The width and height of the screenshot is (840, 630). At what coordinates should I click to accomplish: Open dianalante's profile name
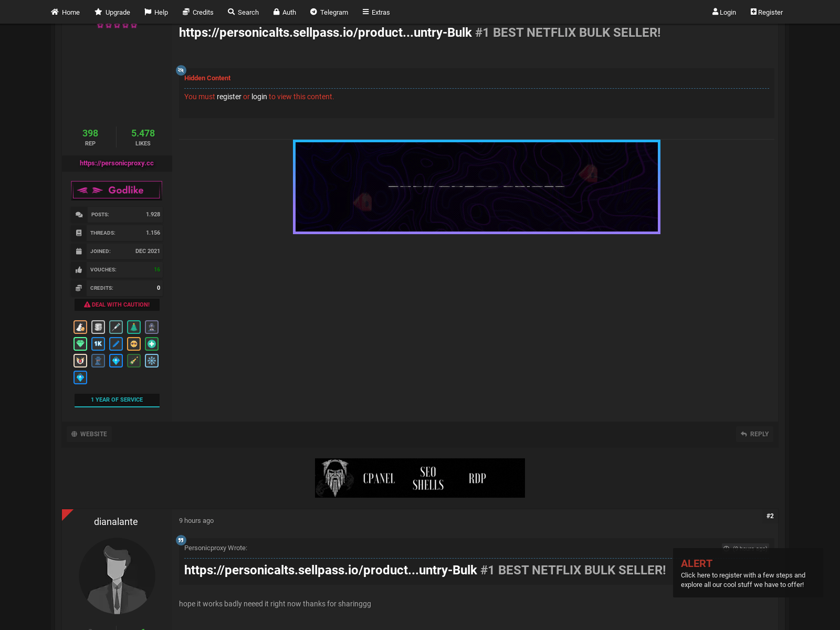click(x=116, y=522)
